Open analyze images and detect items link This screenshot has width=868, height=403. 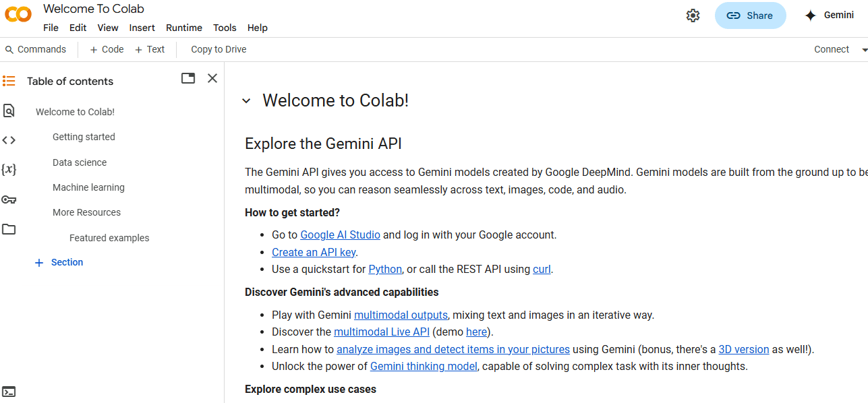click(x=453, y=349)
